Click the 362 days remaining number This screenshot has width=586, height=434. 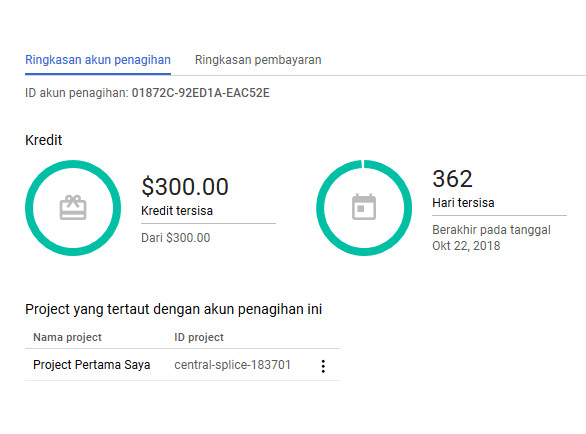[452, 179]
